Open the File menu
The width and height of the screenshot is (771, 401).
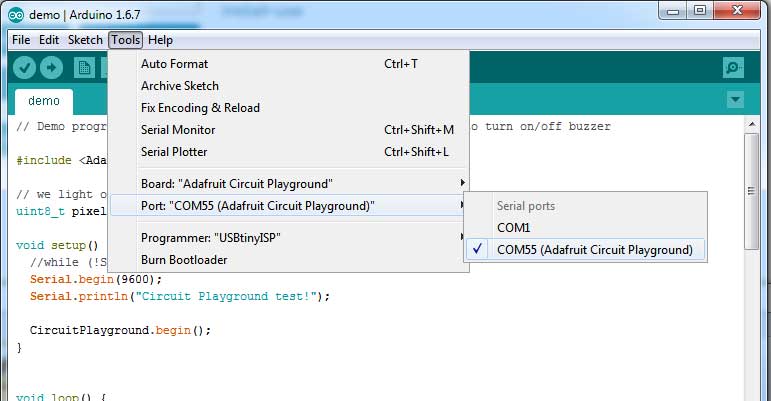click(x=21, y=40)
